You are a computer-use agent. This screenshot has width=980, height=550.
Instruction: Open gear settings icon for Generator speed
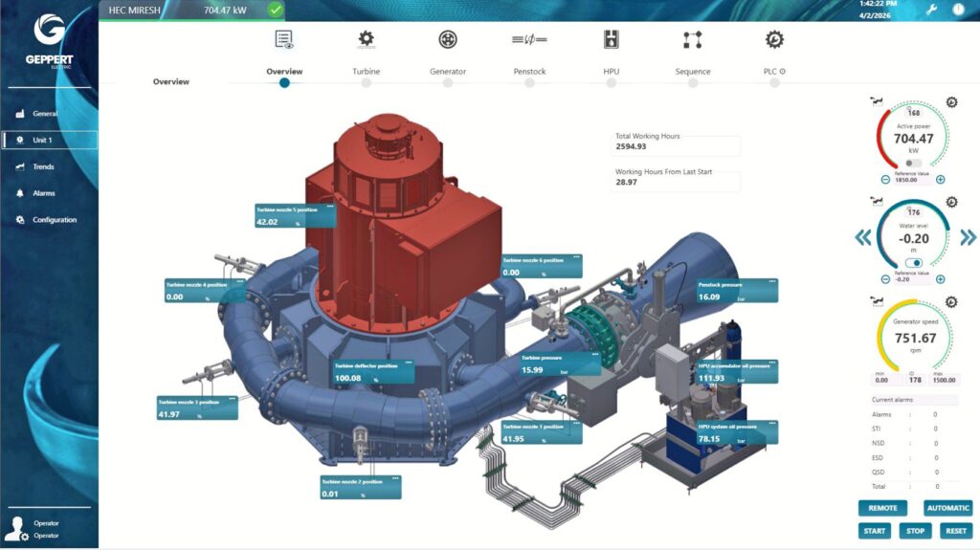pyautogui.click(x=950, y=302)
